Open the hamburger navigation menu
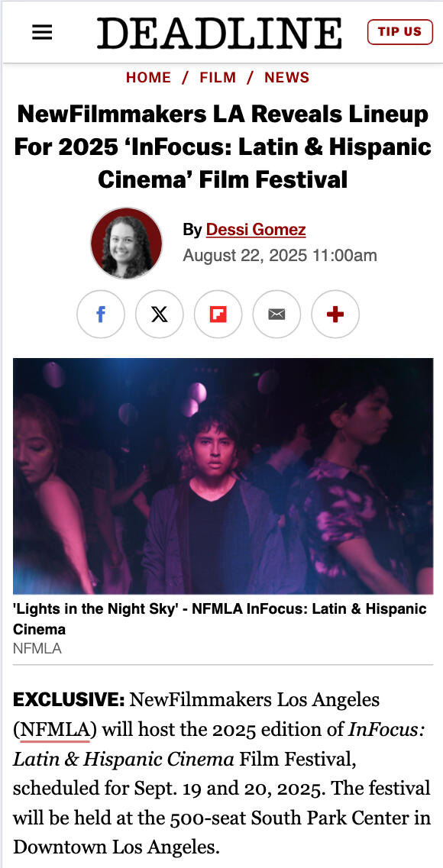This screenshot has height=868, width=443. [x=42, y=33]
